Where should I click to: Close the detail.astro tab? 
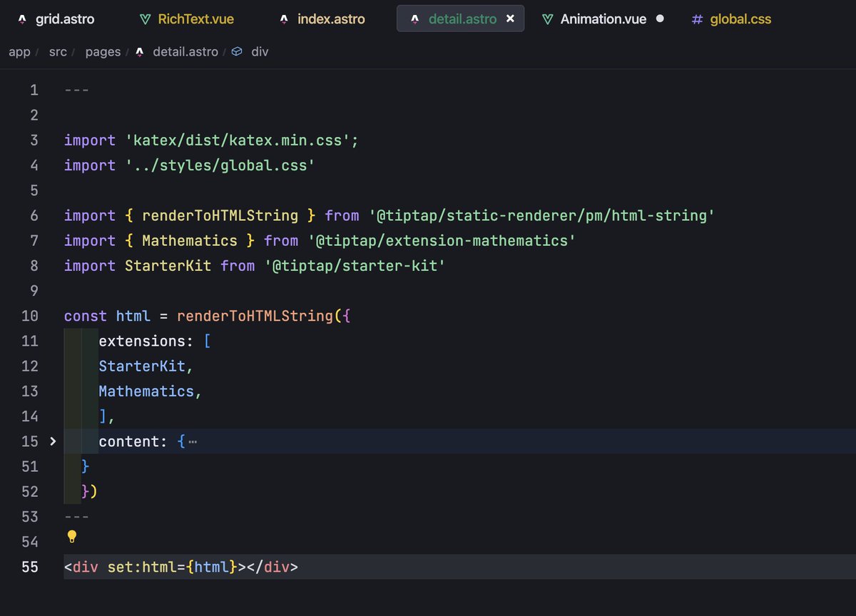click(510, 19)
